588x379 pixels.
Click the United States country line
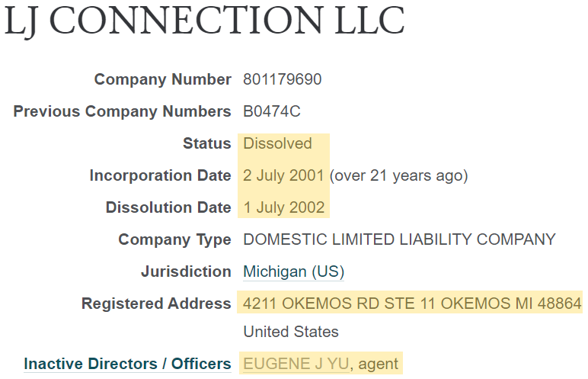[291, 332]
